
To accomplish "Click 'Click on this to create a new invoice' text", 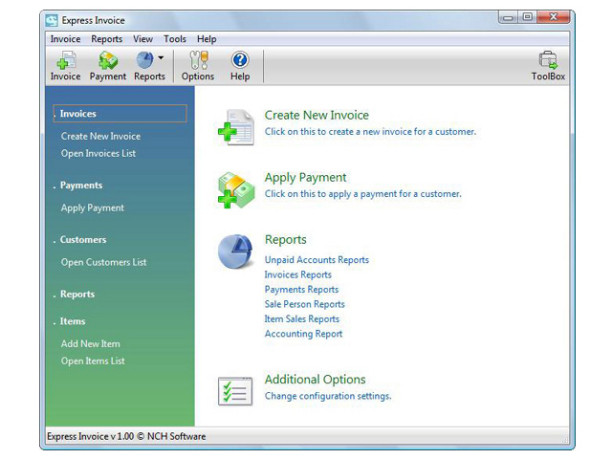I will pos(370,132).
